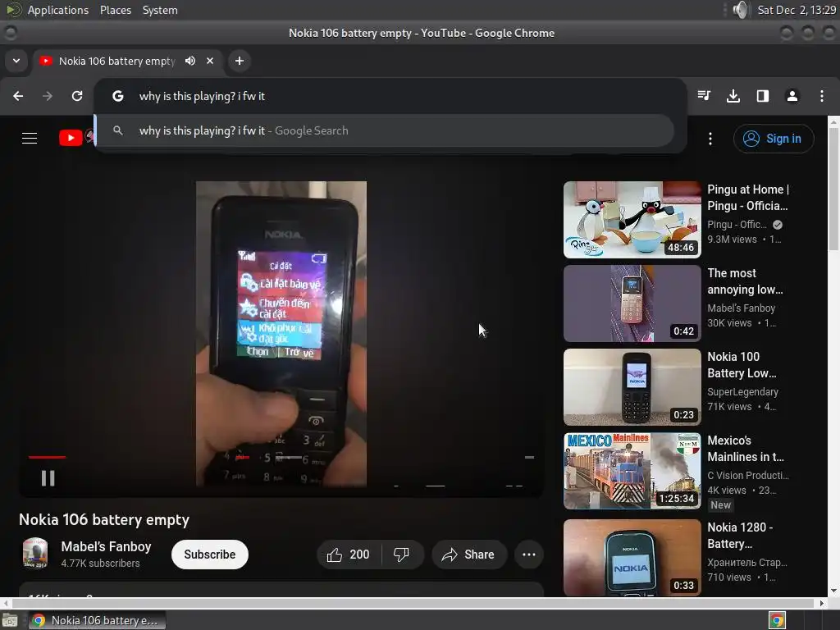This screenshot has height=630, width=840.
Task: Open YouTube settings three-dot menu
Action: 710,139
